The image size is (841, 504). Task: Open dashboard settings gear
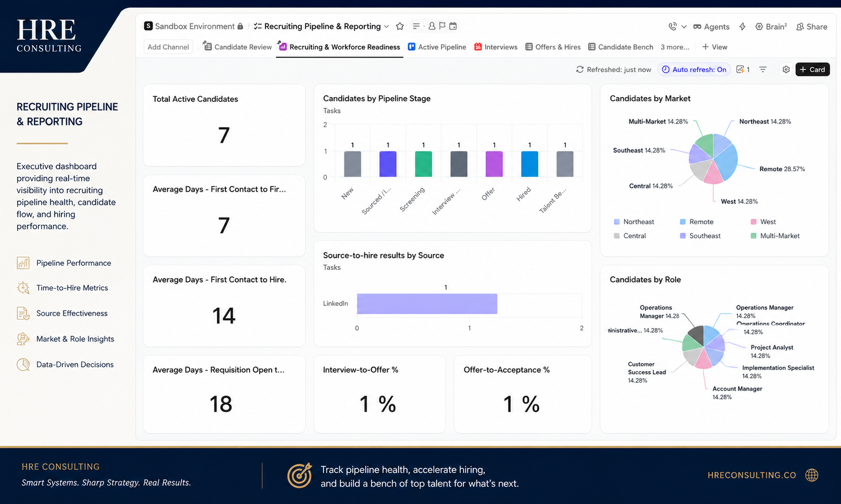click(x=786, y=70)
